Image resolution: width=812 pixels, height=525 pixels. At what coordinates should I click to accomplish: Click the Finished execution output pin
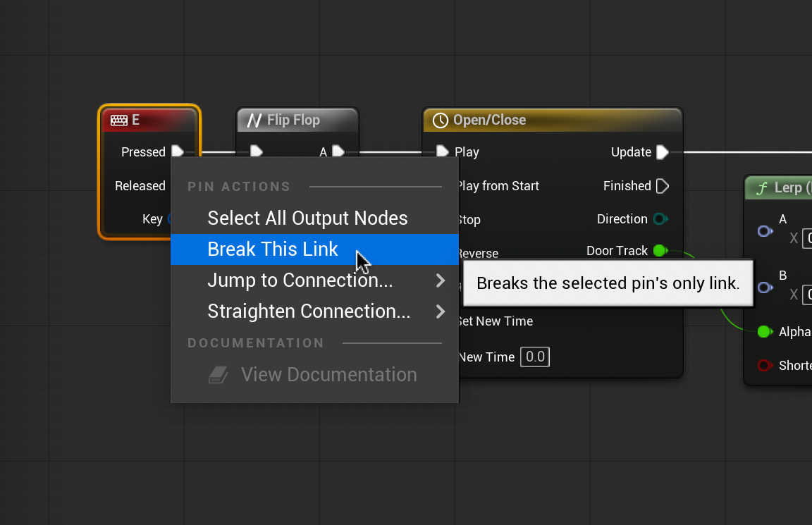click(x=662, y=186)
